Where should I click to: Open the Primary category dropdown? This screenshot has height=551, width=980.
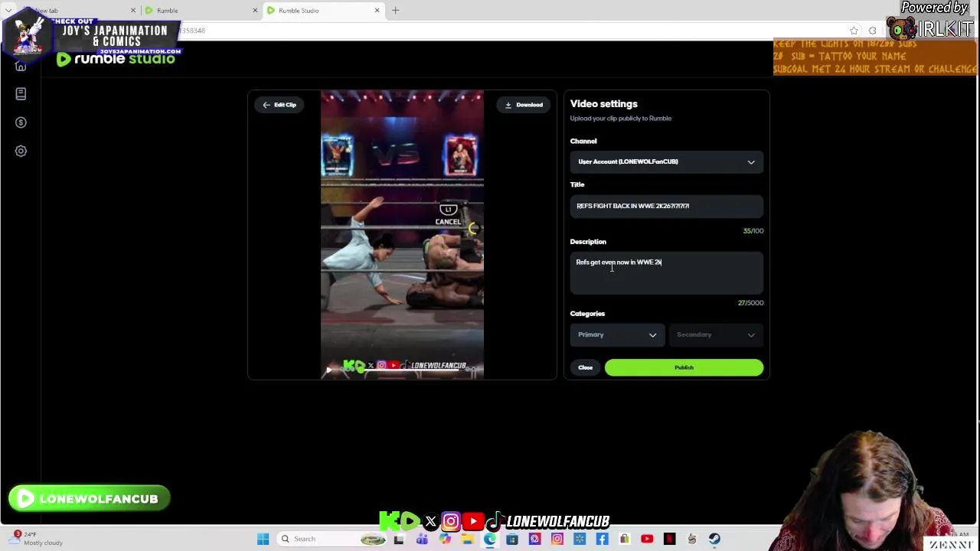617,334
